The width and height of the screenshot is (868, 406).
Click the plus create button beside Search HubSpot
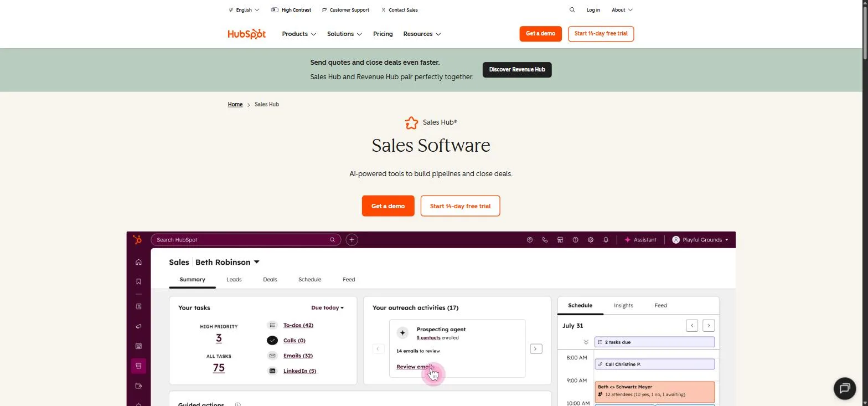352,240
